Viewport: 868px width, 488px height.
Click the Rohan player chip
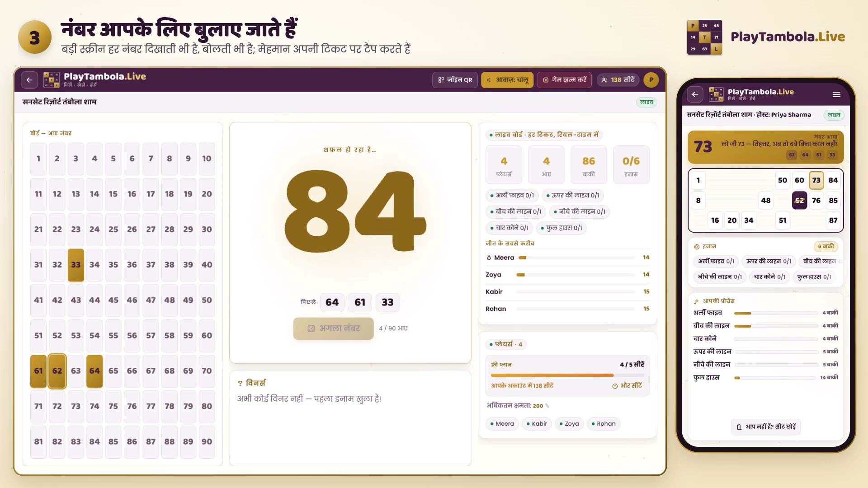tap(603, 424)
